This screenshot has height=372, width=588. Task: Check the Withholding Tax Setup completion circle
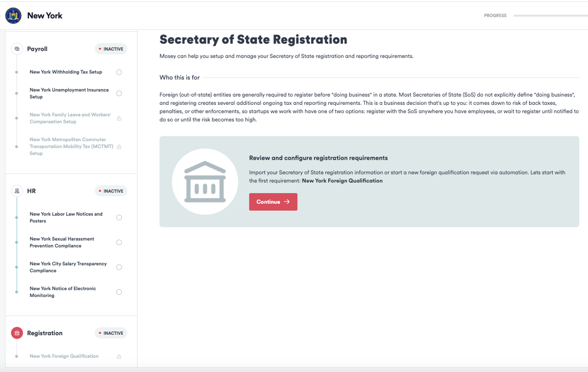point(119,72)
